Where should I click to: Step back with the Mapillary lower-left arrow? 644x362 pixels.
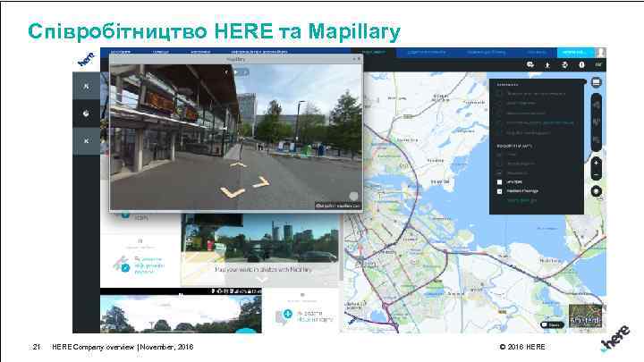[232, 191]
